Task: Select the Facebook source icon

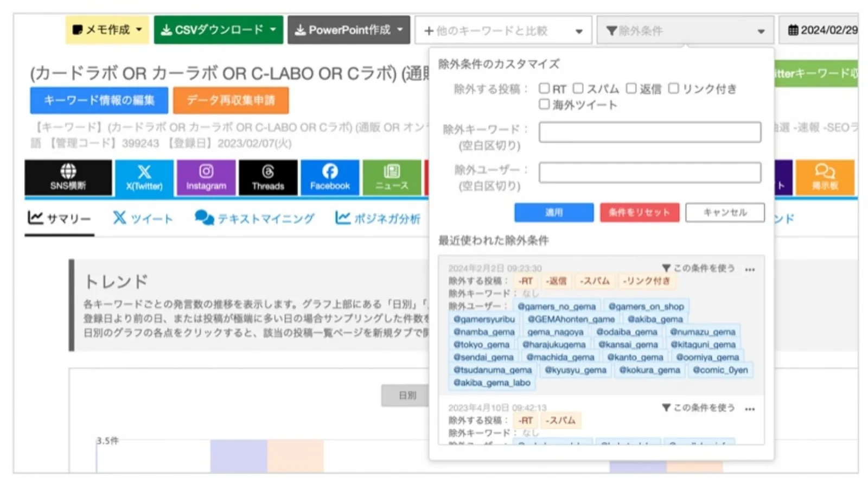Action: [330, 177]
